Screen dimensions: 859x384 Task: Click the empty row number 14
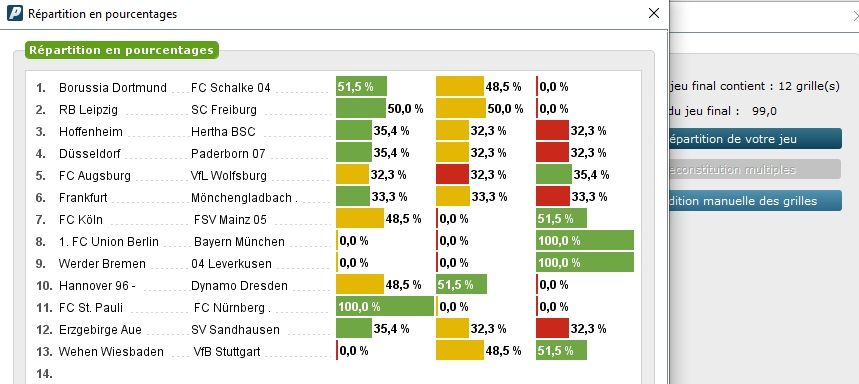(x=44, y=374)
